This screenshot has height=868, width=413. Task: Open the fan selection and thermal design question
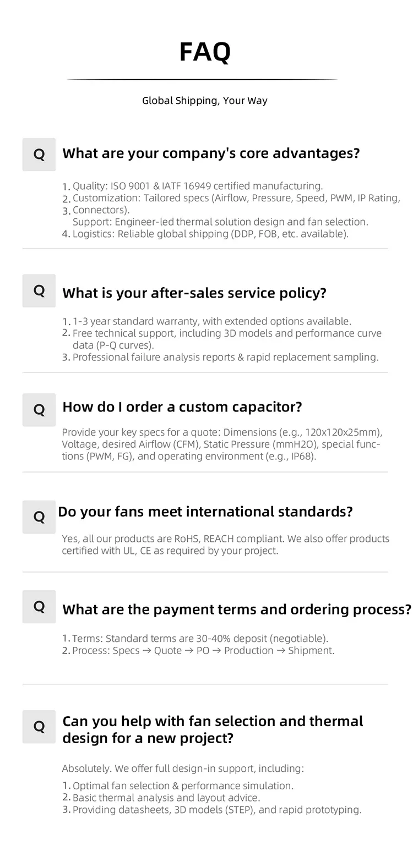213,729
